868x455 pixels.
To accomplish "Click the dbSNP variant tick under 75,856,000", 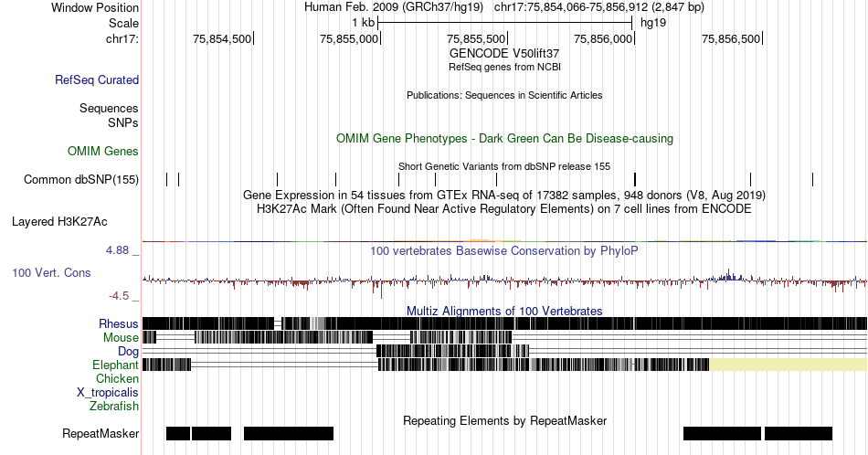I will [x=635, y=179].
